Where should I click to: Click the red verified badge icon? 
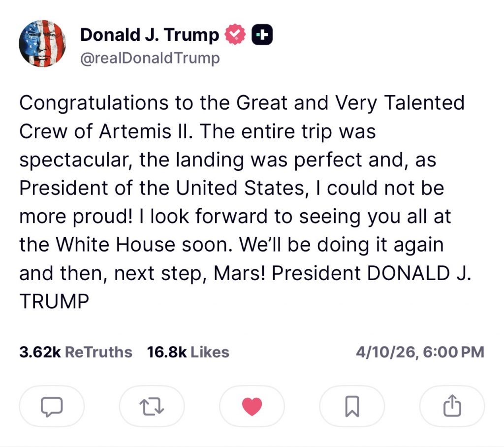[x=235, y=35]
